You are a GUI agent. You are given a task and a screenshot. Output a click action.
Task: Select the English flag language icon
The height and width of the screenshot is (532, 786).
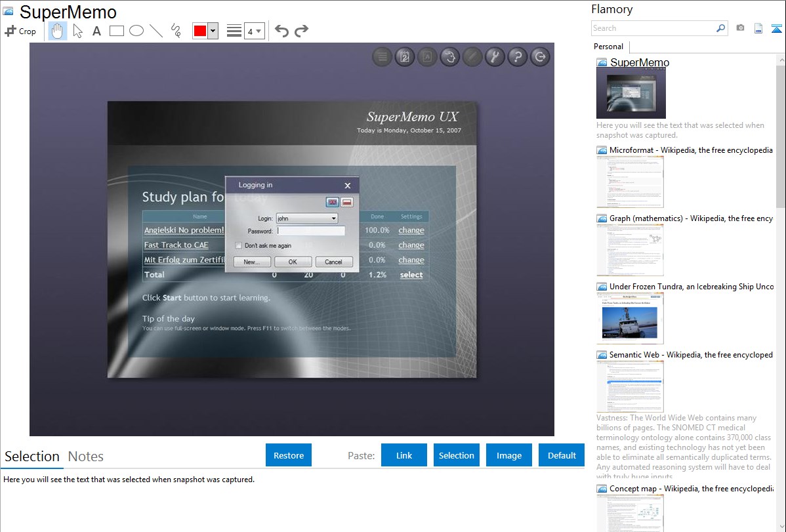332,202
